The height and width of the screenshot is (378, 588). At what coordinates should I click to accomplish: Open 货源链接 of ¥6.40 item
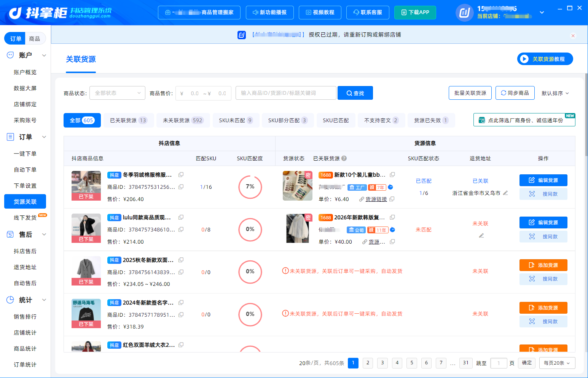tap(376, 199)
